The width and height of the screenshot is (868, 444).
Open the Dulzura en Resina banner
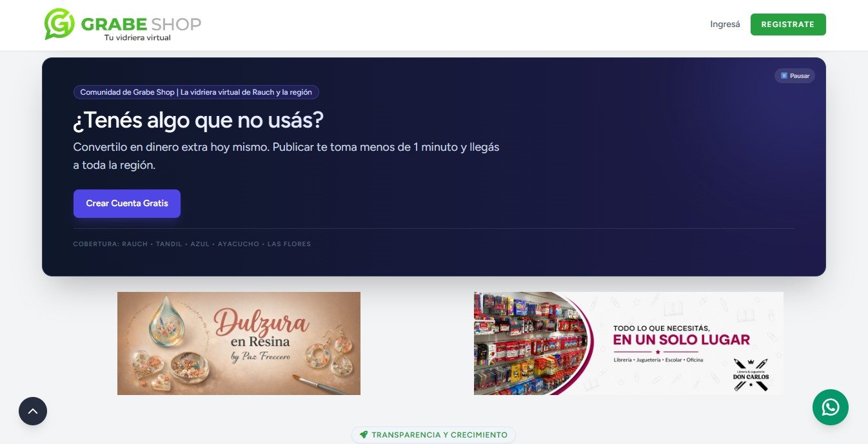pyautogui.click(x=239, y=343)
